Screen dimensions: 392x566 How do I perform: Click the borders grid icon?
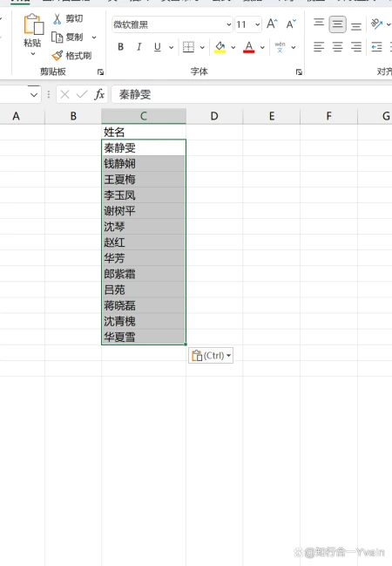(x=188, y=47)
